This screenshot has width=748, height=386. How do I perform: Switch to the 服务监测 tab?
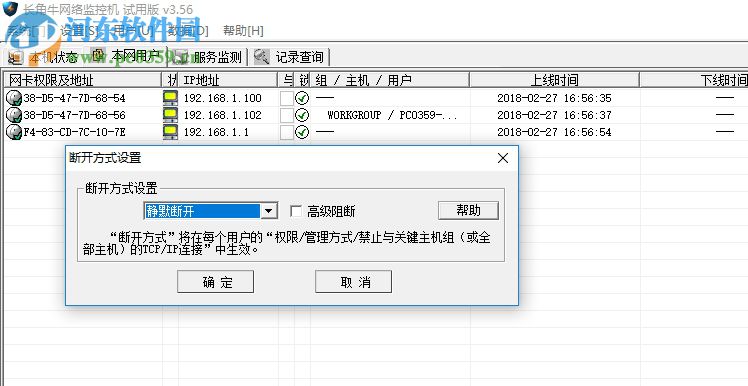point(208,57)
